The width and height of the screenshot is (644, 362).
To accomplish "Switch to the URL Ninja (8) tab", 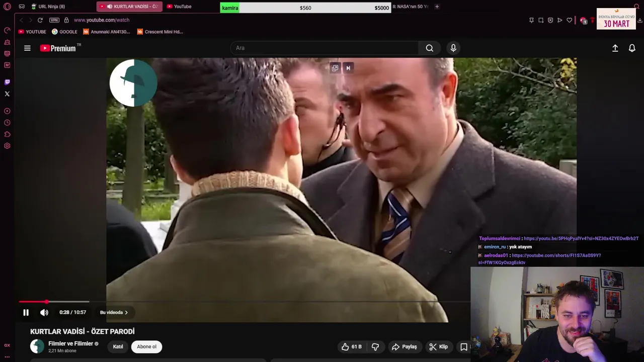I will pyautogui.click(x=48, y=7).
